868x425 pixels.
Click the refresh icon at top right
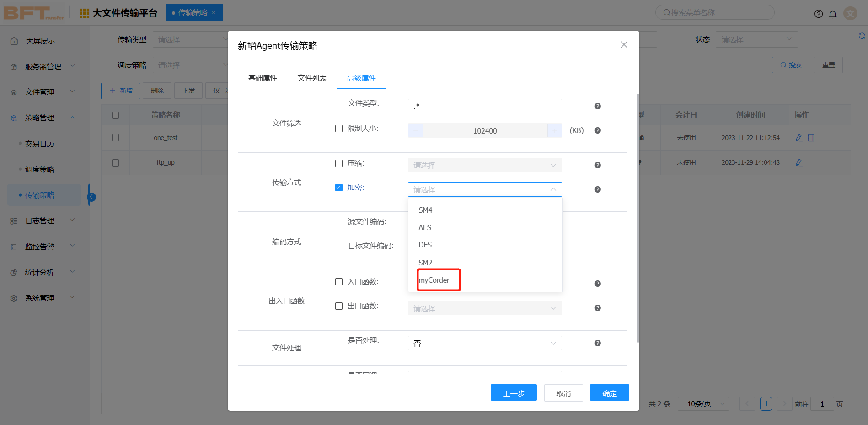click(x=862, y=36)
